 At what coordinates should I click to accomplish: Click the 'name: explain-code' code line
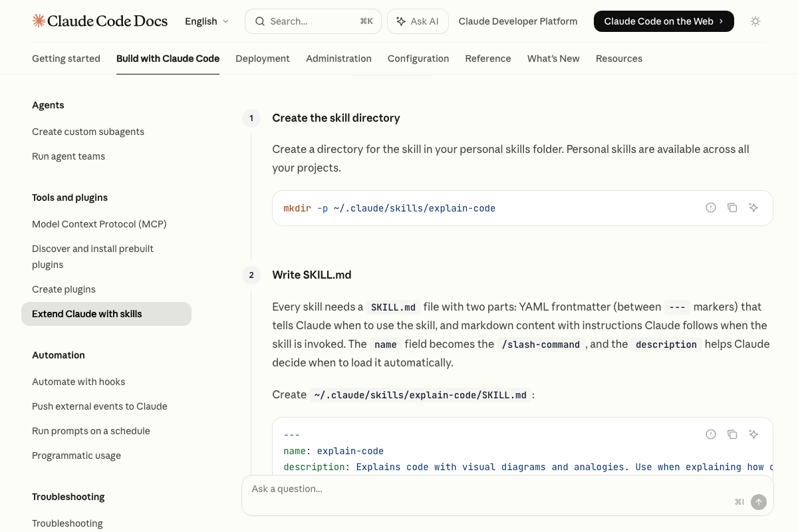pos(334,451)
